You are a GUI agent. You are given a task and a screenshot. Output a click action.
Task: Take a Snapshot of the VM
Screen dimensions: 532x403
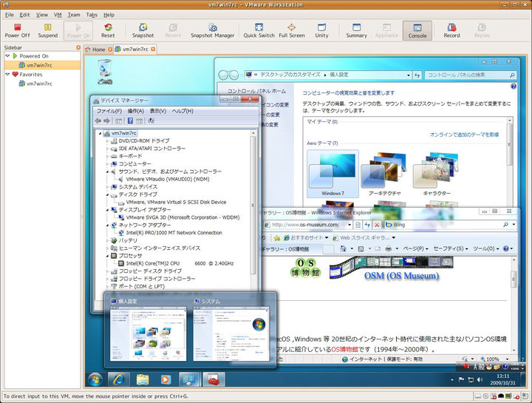coord(143,30)
